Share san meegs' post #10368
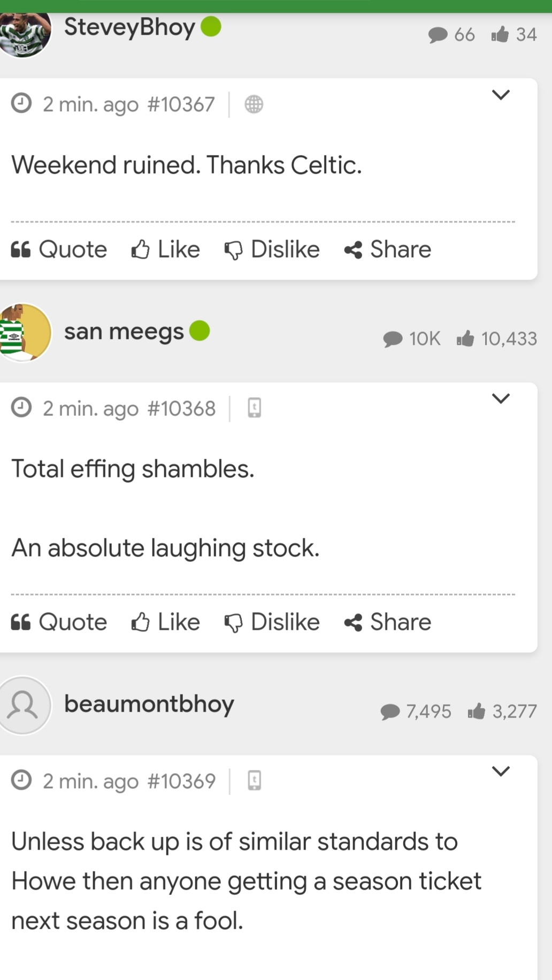 388,622
